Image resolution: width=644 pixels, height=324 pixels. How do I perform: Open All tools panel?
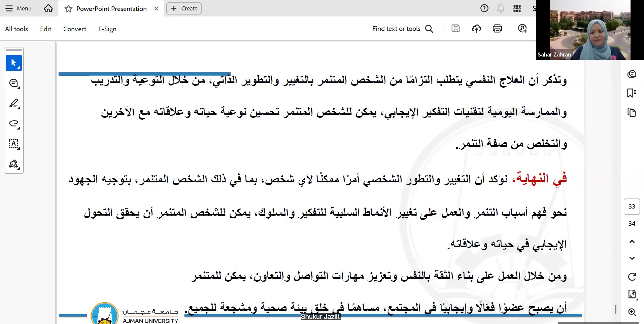(x=16, y=29)
